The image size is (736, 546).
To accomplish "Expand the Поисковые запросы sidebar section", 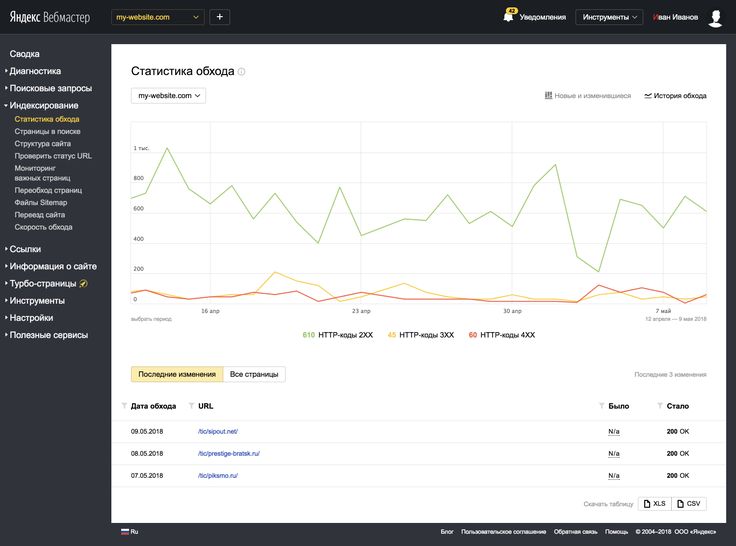I will click(50, 88).
